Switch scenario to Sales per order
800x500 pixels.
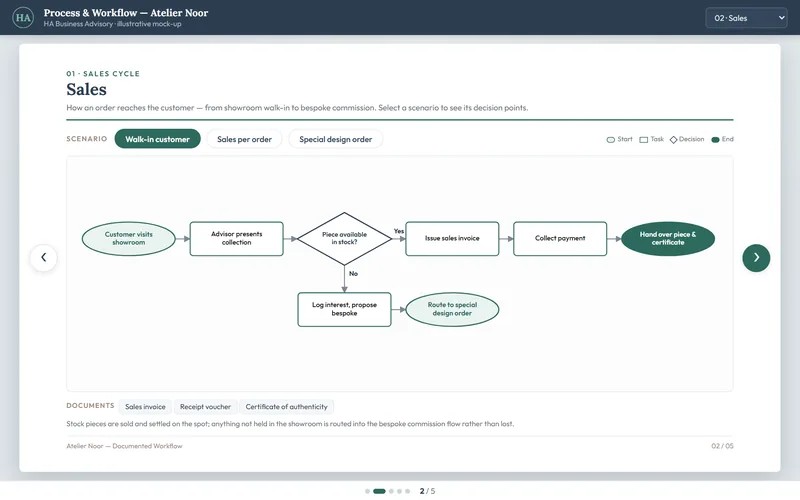pos(244,139)
